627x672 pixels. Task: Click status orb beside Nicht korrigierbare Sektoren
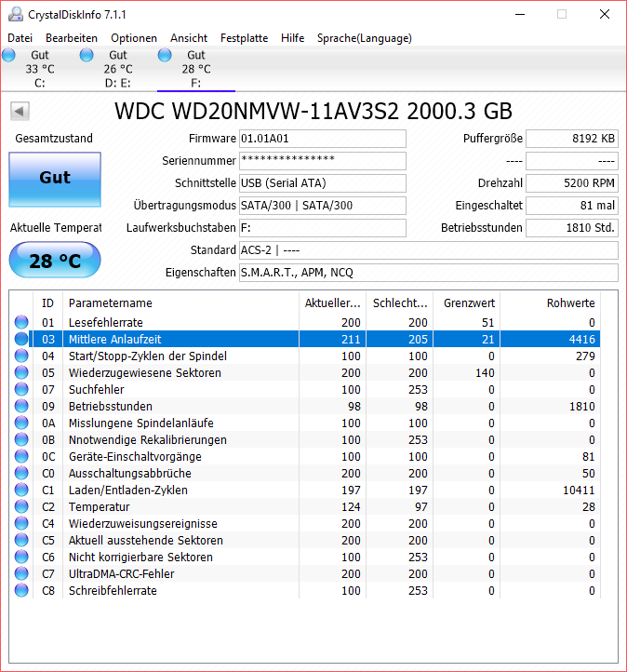(x=21, y=557)
